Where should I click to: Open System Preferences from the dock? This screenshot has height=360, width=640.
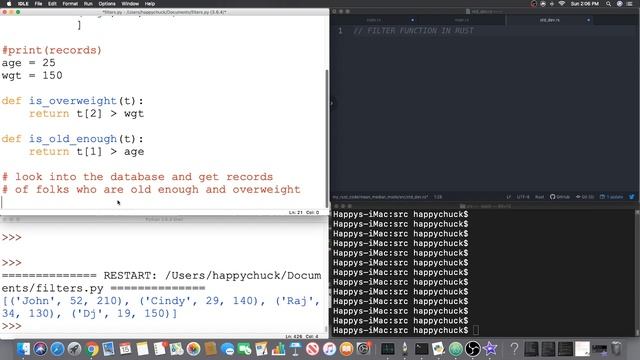363,349
